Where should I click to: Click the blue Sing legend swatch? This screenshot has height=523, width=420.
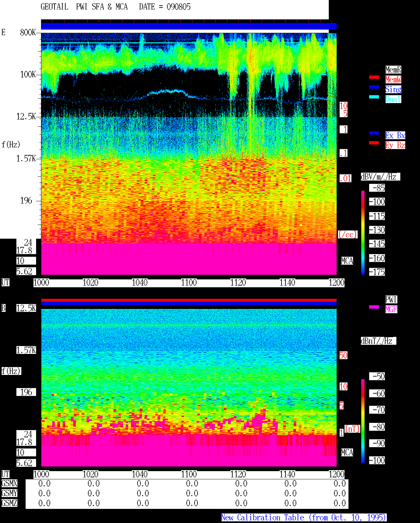[x=374, y=87]
